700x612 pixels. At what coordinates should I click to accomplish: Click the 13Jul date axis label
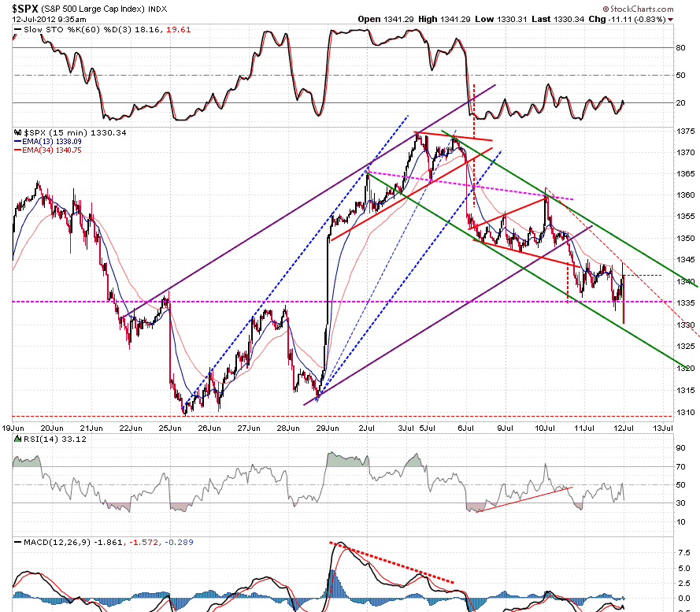point(663,428)
